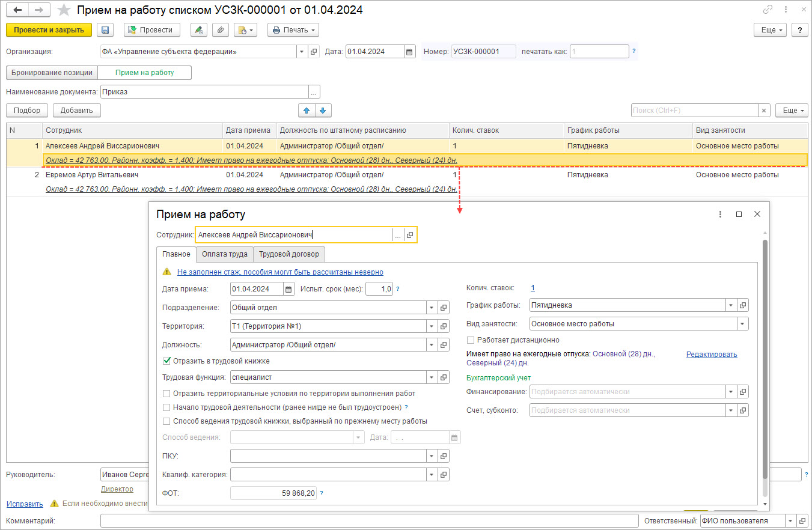Viewport: 812px width, 530px height.
Task: Open Финансирование card icon
Action: (743, 392)
